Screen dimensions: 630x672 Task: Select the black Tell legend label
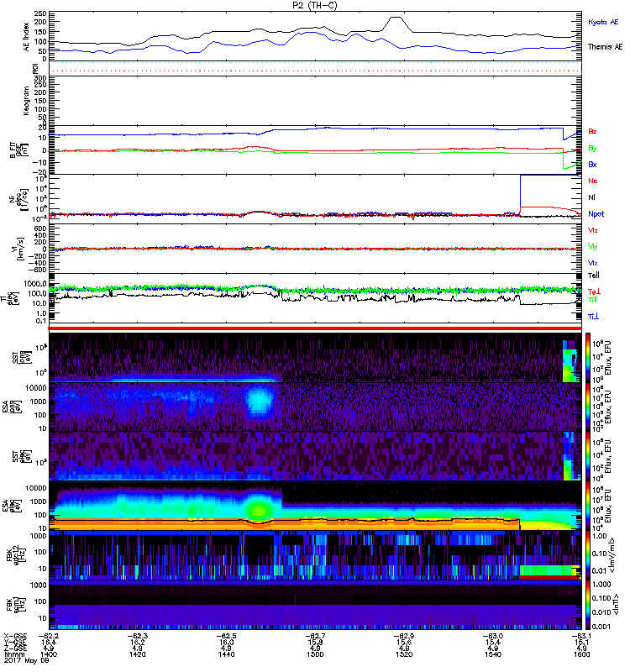click(x=594, y=276)
